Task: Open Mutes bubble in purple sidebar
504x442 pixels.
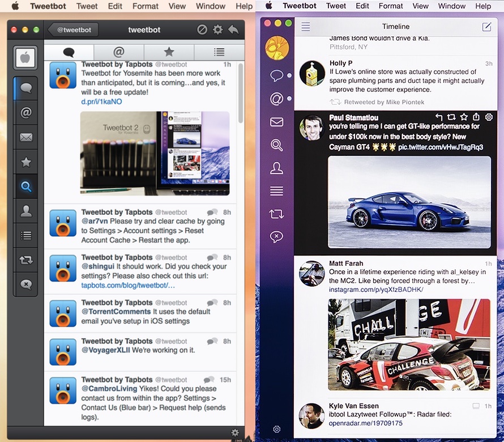Action: click(276, 237)
